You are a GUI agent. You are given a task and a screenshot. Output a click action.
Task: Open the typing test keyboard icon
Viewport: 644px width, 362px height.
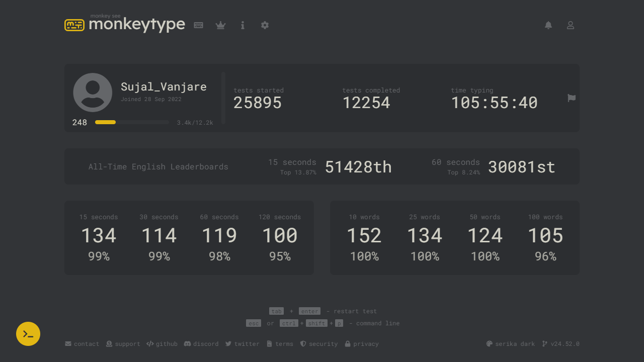[x=198, y=25]
